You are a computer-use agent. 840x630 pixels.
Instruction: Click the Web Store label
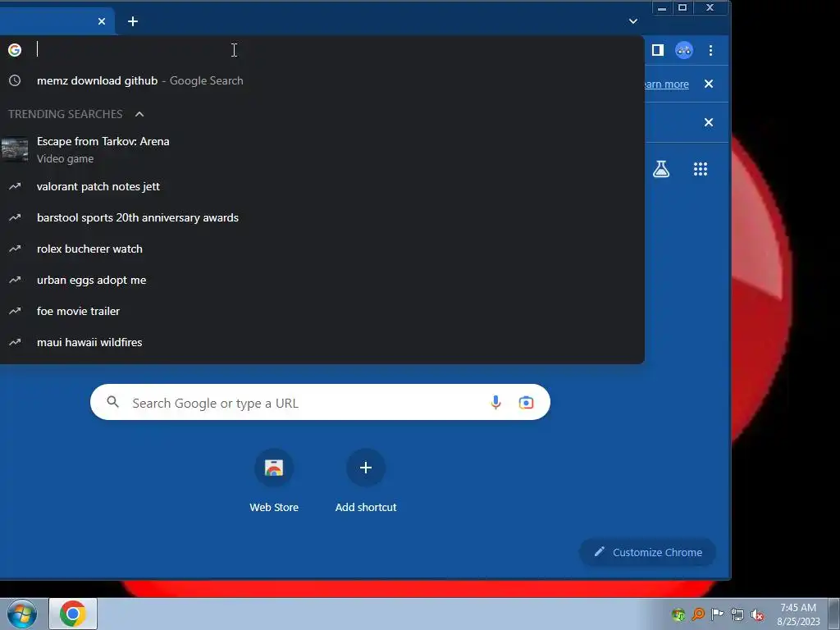pyautogui.click(x=274, y=507)
